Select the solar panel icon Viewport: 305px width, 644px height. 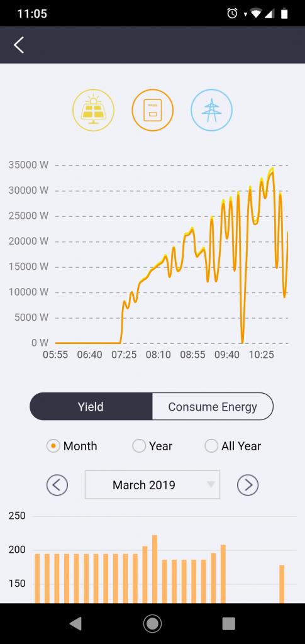point(94,110)
